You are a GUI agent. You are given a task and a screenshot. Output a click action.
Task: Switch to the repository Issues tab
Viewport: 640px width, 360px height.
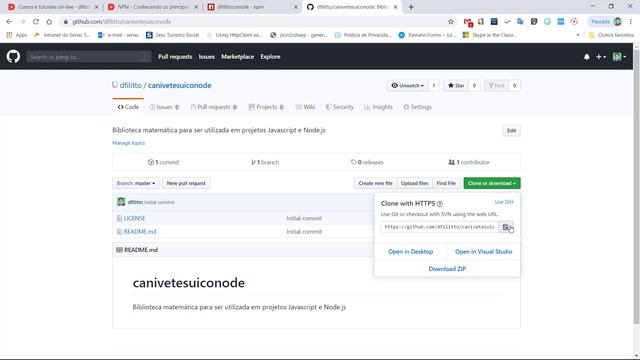[164, 107]
